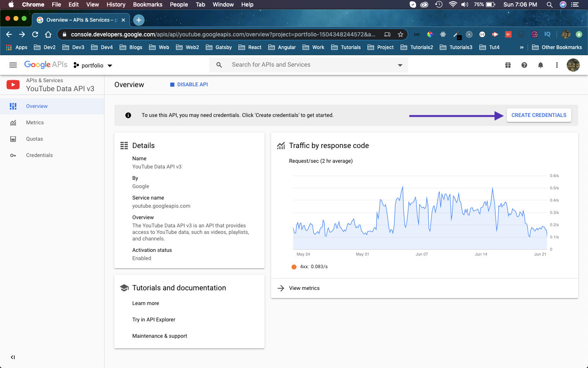Open the History menu
The height and width of the screenshot is (368, 588).
(x=116, y=4)
